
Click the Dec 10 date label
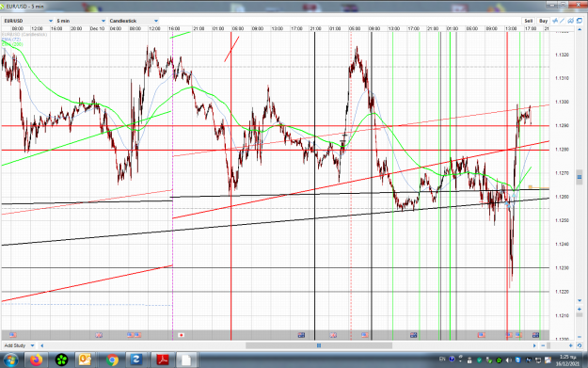97,28
